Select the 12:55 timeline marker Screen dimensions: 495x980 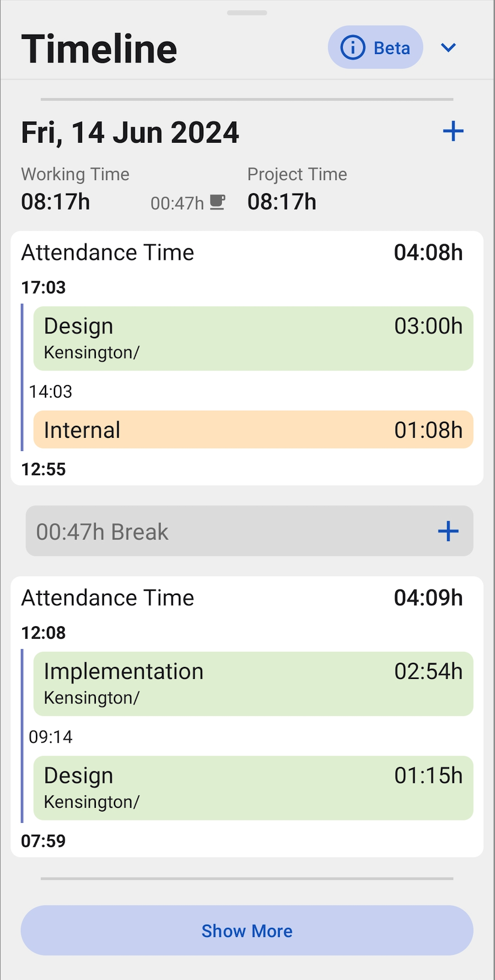tap(43, 469)
